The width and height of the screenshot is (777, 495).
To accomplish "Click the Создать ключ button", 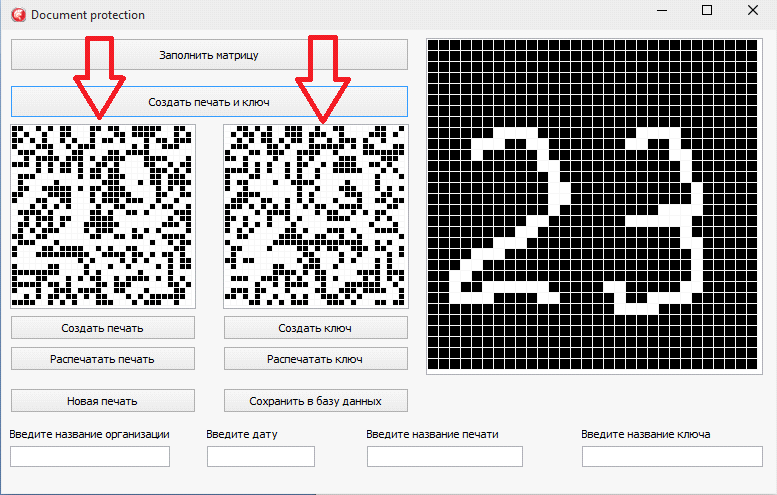I will coord(316,328).
